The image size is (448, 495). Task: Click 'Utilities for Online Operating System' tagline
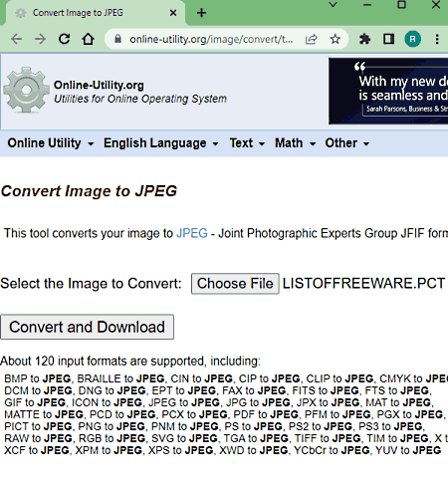[140, 99]
